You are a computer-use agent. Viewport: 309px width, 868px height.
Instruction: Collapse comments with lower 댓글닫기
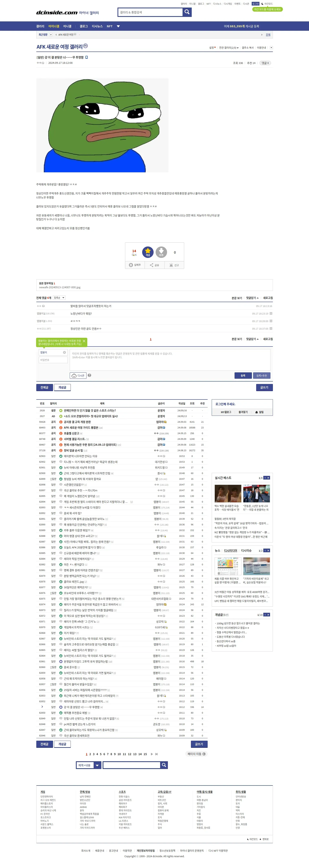(x=252, y=339)
